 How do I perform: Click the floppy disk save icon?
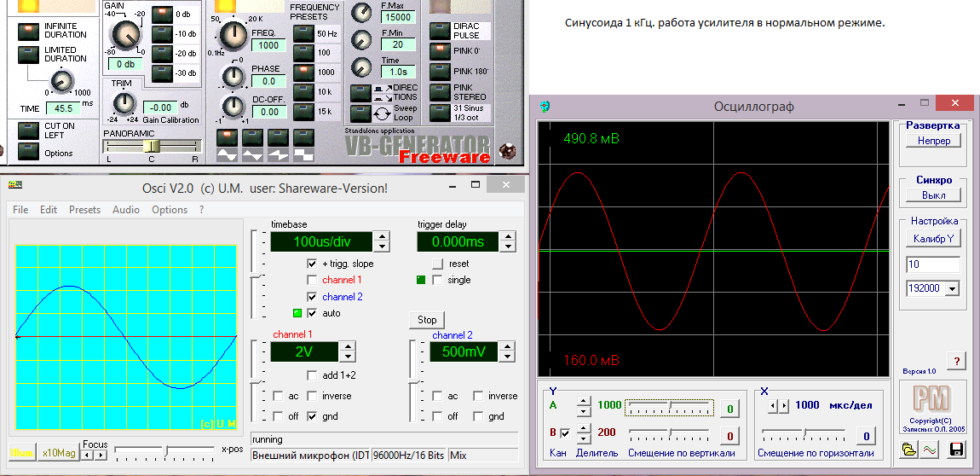coord(955,450)
